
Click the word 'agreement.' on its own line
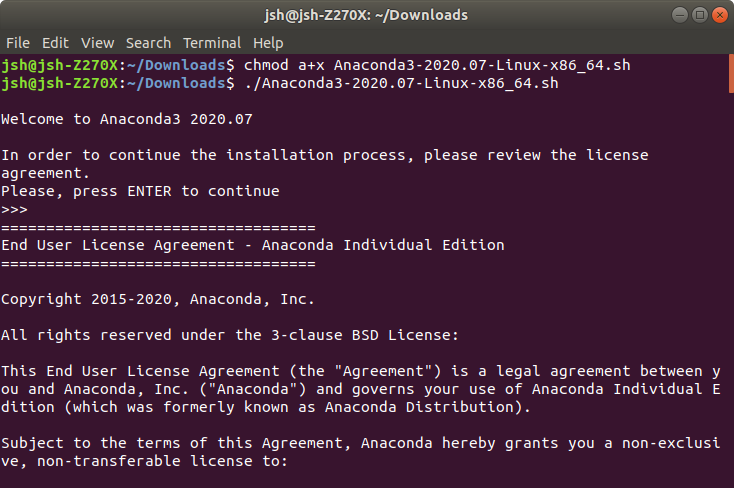pyautogui.click(x=45, y=174)
